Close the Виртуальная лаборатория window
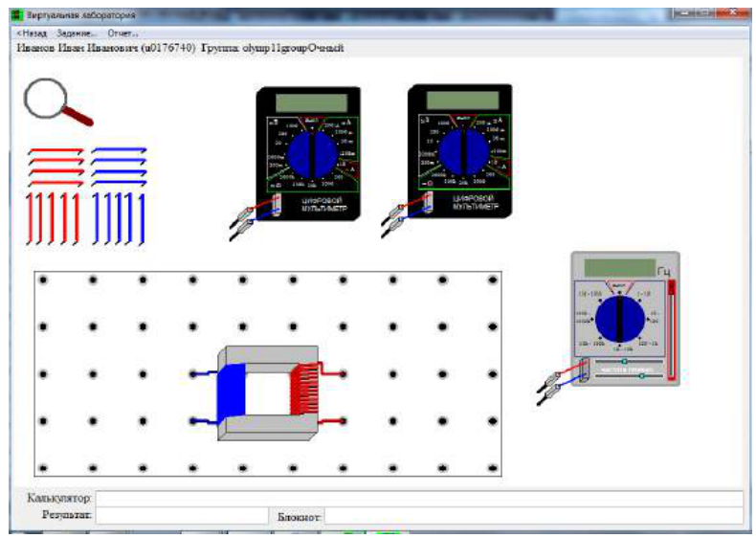756x538 pixels. 733,12
